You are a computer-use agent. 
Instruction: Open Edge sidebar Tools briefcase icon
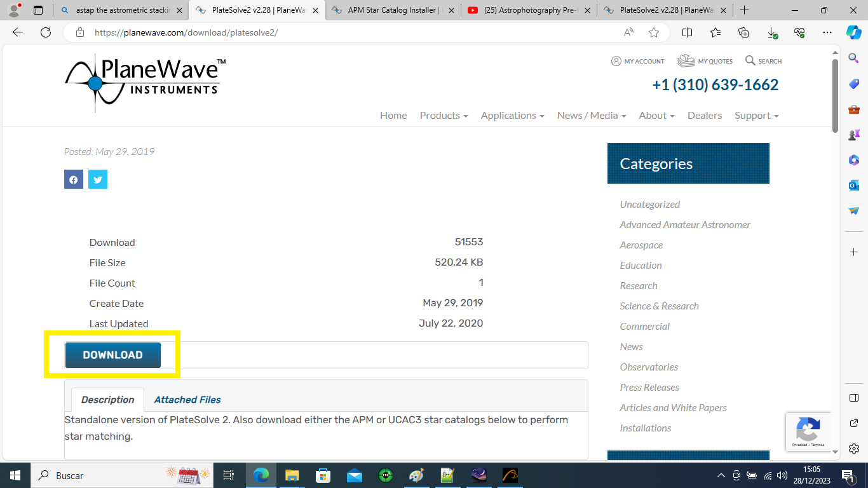point(854,109)
